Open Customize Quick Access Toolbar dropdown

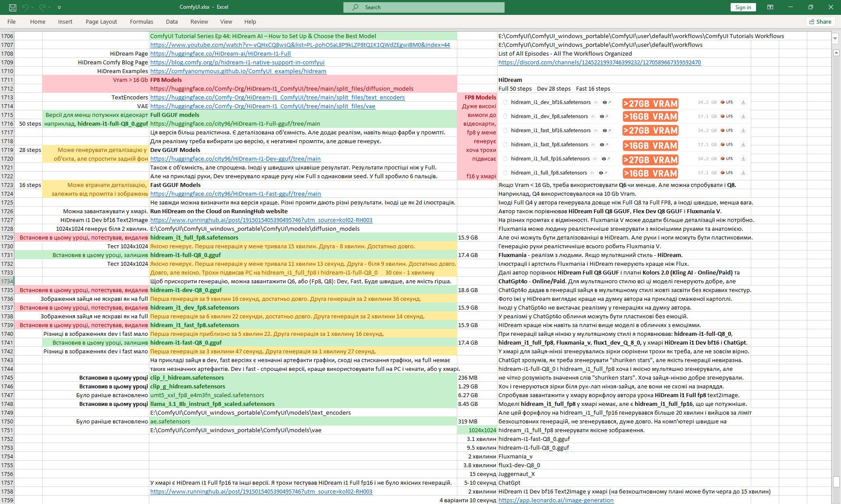point(59,7)
